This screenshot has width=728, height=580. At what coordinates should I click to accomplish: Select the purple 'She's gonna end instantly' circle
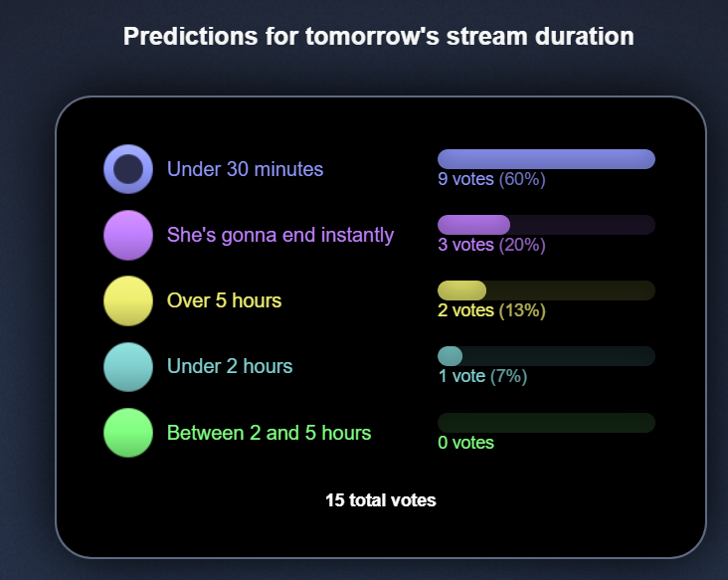(x=128, y=235)
